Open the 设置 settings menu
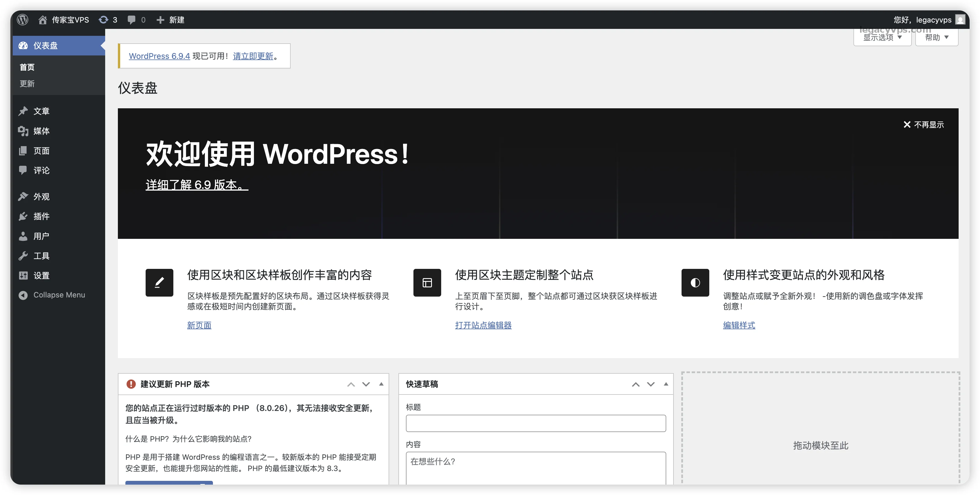This screenshot has width=980, height=495. click(41, 276)
